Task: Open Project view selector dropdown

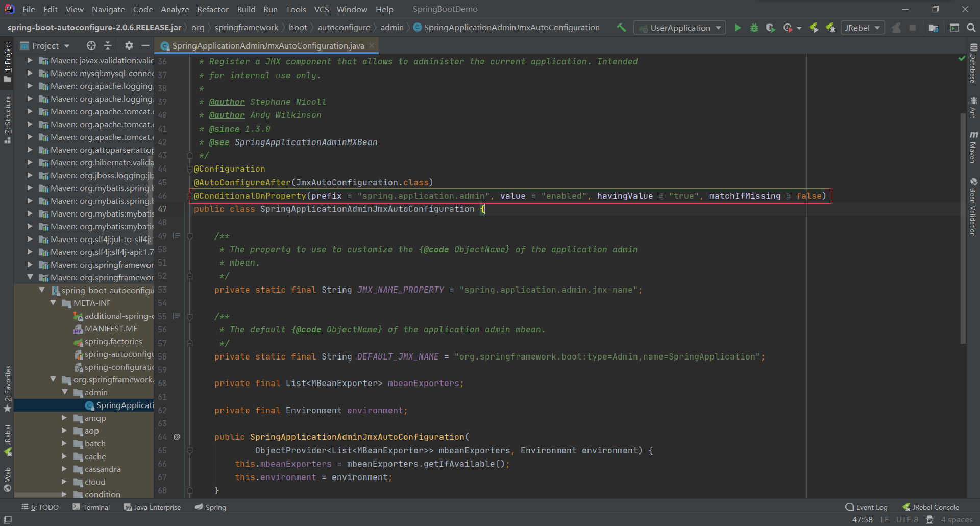Action: pyautogui.click(x=45, y=45)
